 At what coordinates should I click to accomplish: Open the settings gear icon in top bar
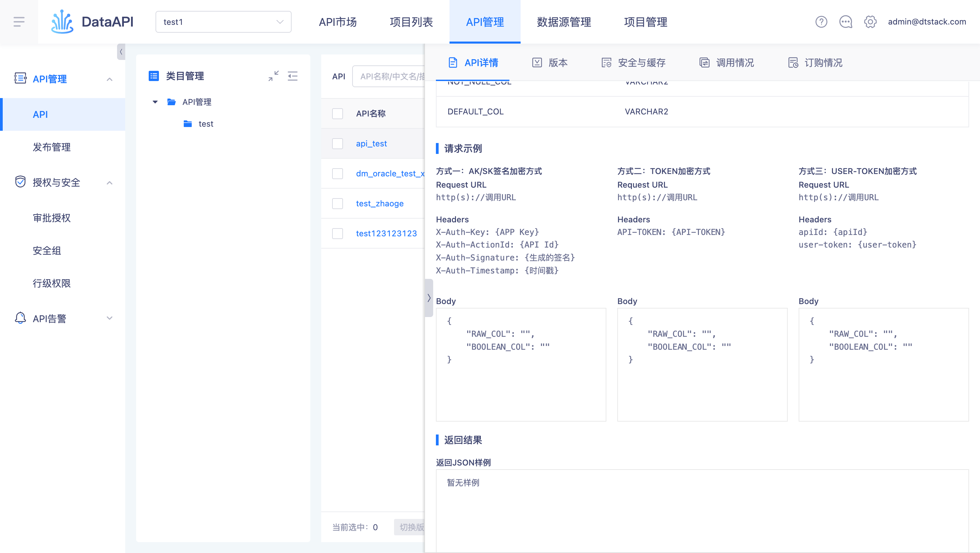pyautogui.click(x=870, y=22)
